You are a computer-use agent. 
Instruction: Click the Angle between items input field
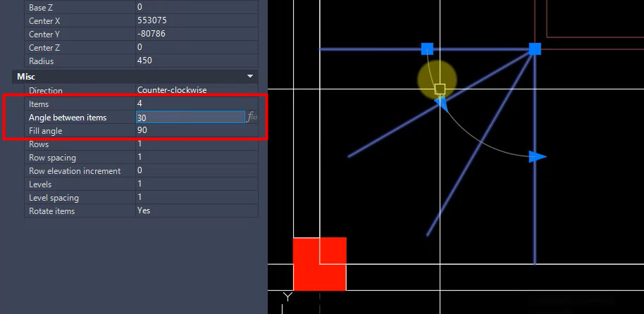tap(190, 118)
